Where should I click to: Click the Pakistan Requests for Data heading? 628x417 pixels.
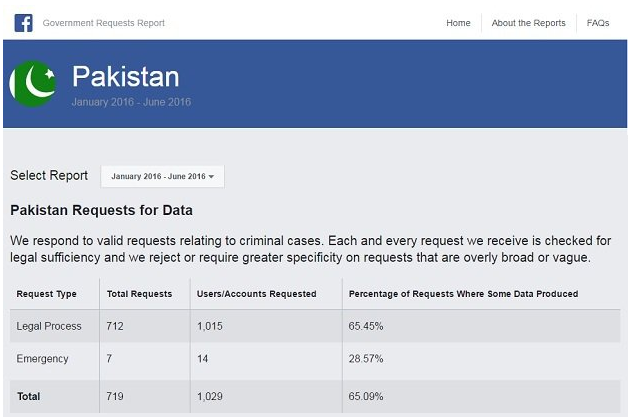101,211
